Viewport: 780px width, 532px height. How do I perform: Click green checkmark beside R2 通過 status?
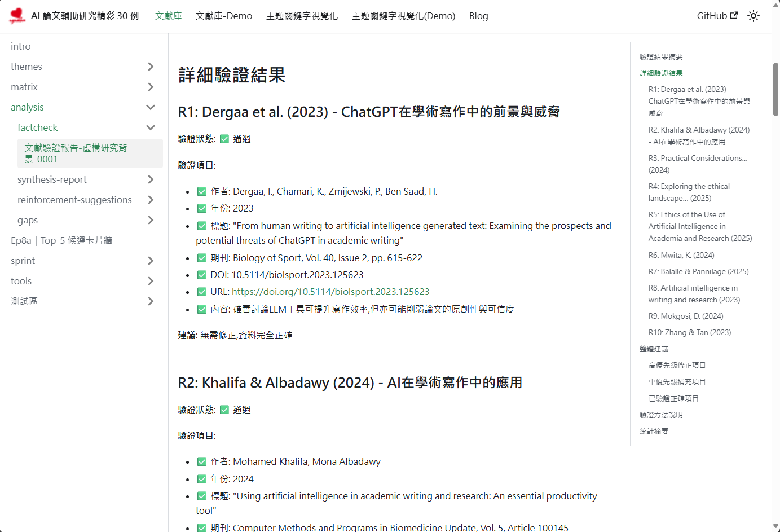[x=224, y=410]
